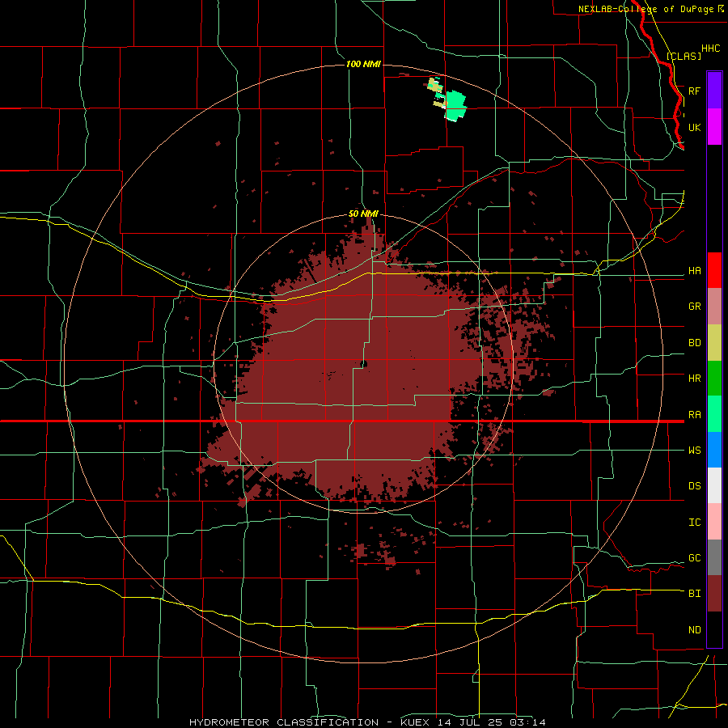Click the RF purple legend swatch

click(x=714, y=91)
